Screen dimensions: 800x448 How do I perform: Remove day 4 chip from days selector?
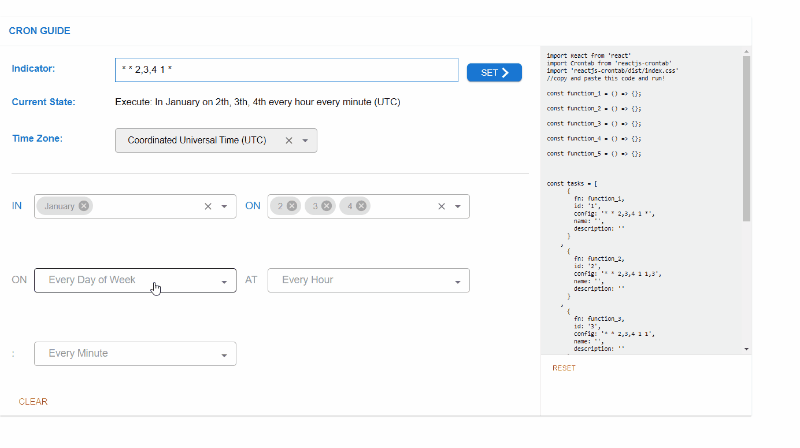point(360,206)
